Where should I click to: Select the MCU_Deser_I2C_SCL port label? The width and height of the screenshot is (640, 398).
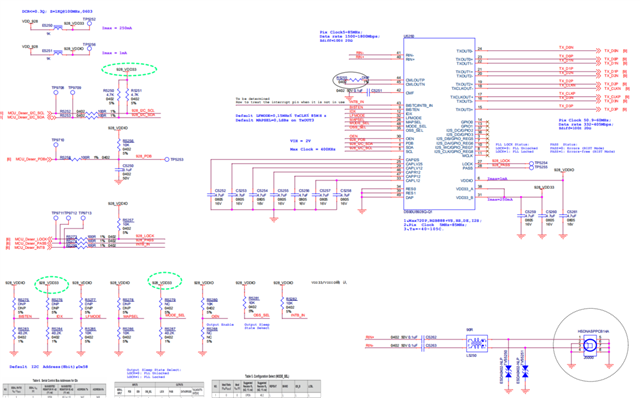26,113
